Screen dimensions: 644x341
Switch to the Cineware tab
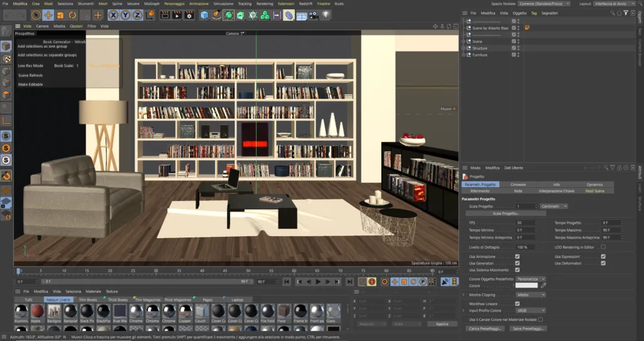[x=518, y=185]
